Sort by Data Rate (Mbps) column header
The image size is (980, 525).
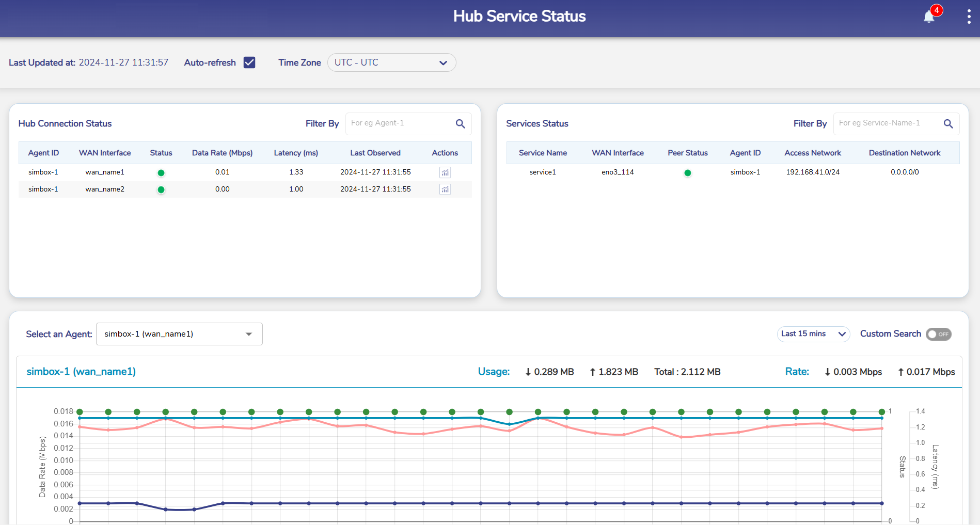(222, 153)
